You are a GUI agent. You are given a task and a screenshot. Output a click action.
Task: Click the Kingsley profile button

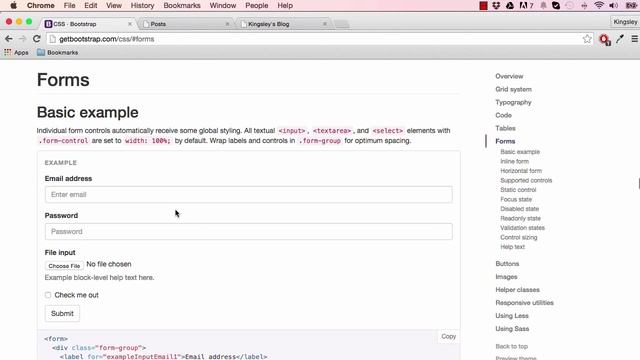tap(625, 22)
